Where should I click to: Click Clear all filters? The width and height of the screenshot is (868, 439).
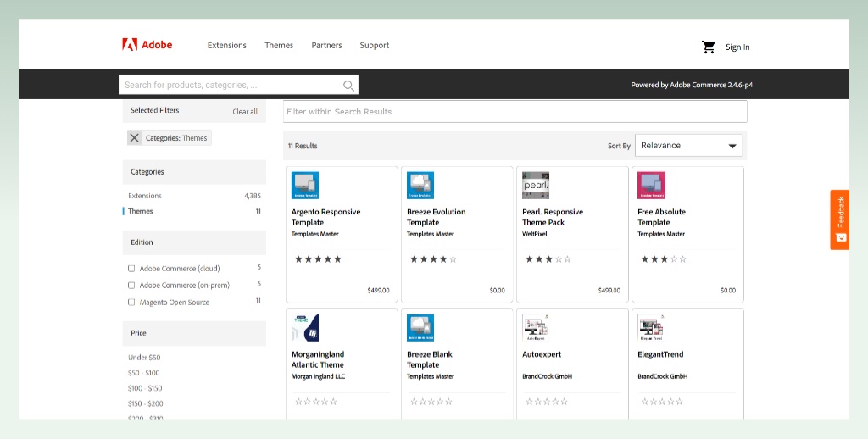pyautogui.click(x=245, y=111)
